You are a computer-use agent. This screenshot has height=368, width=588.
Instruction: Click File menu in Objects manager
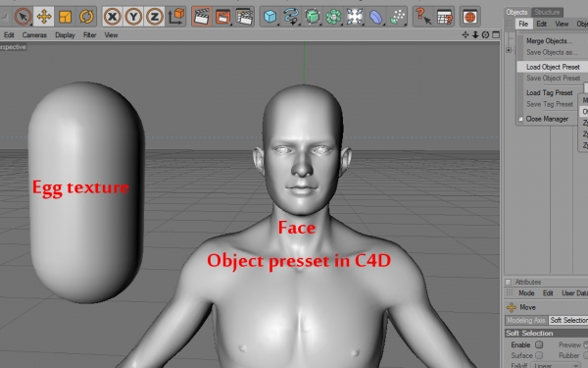click(x=523, y=24)
